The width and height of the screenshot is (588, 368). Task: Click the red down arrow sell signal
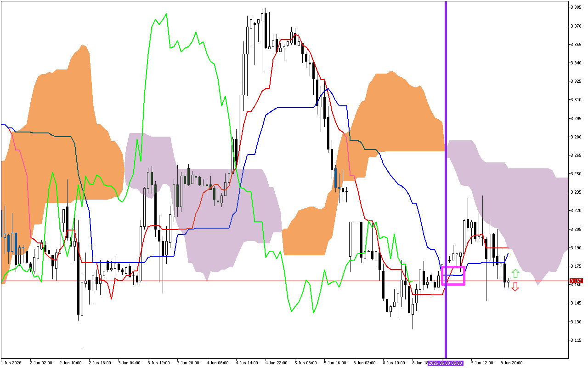click(515, 287)
